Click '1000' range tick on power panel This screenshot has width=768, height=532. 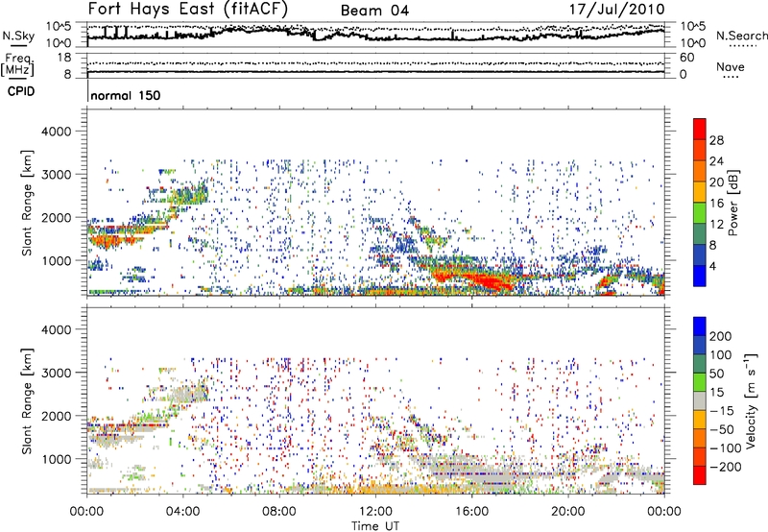coord(56,261)
